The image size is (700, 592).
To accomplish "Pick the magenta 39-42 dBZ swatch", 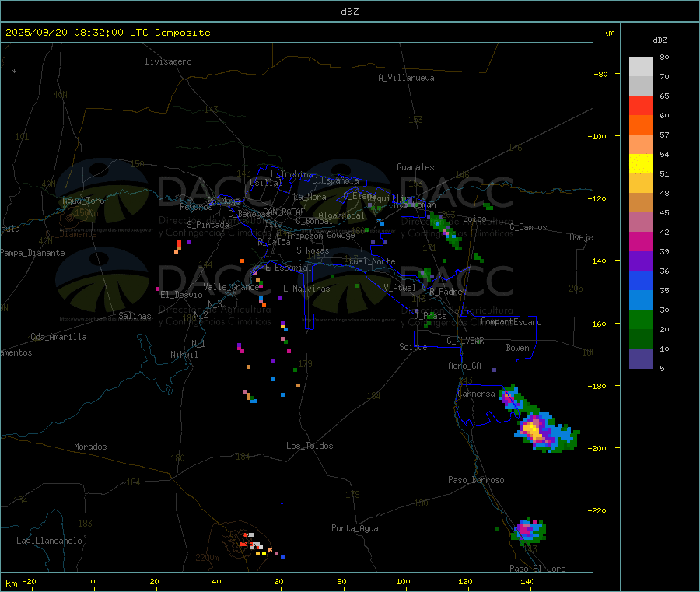I will (641, 241).
